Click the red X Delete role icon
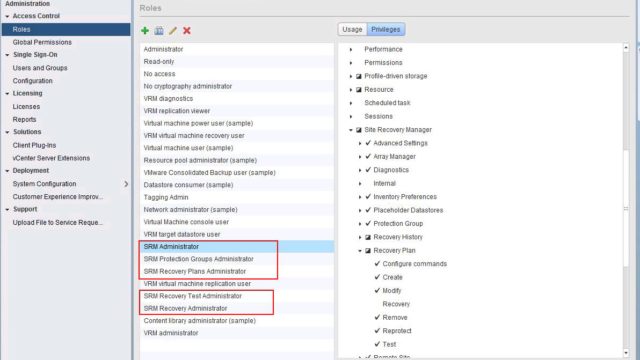Image resolution: width=640 pixels, height=360 pixels. click(187, 31)
